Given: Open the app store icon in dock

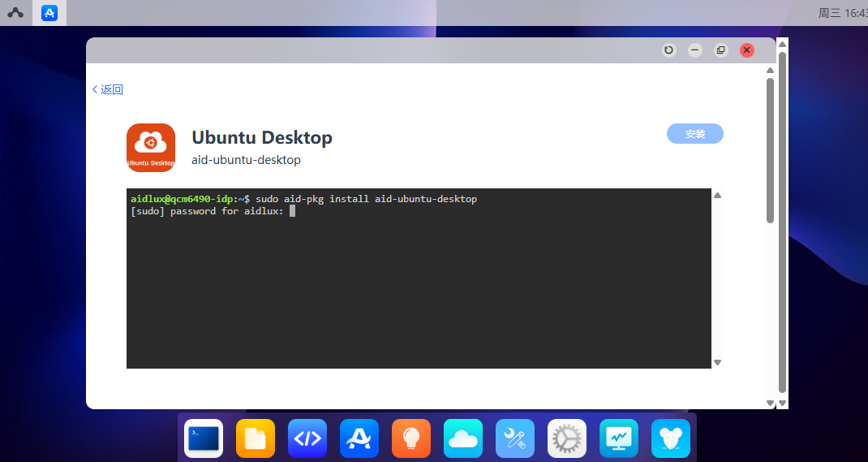Looking at the screenshot, I should coord(359,438).
